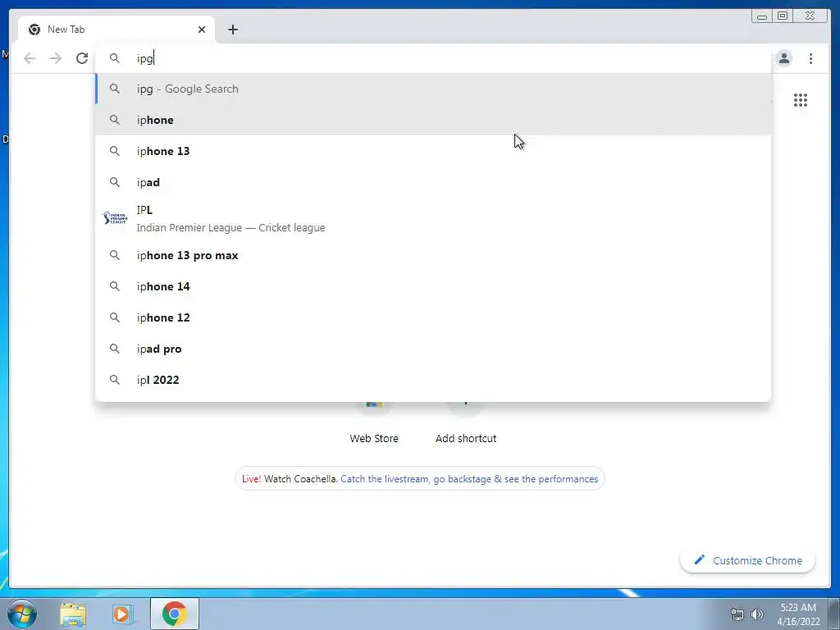Open Windows Explorer from the taskbar
840x630 pixels.
click(x=73, y=614)
